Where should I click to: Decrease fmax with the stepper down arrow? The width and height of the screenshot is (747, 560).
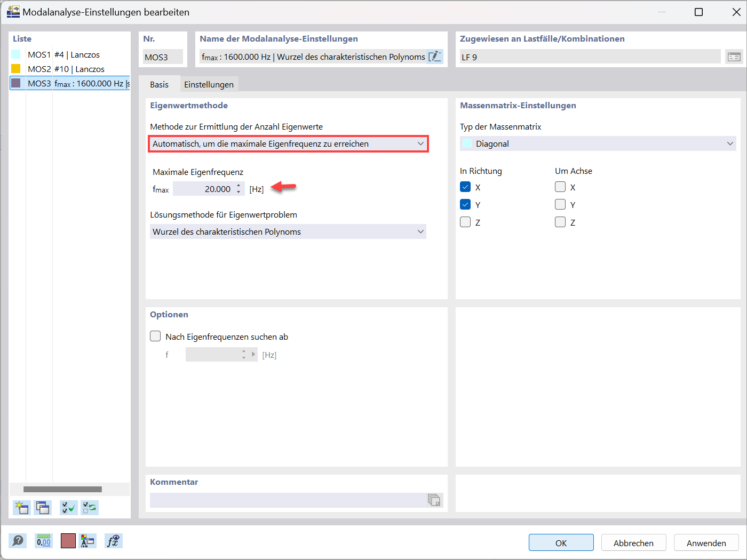tap(239, 192)
